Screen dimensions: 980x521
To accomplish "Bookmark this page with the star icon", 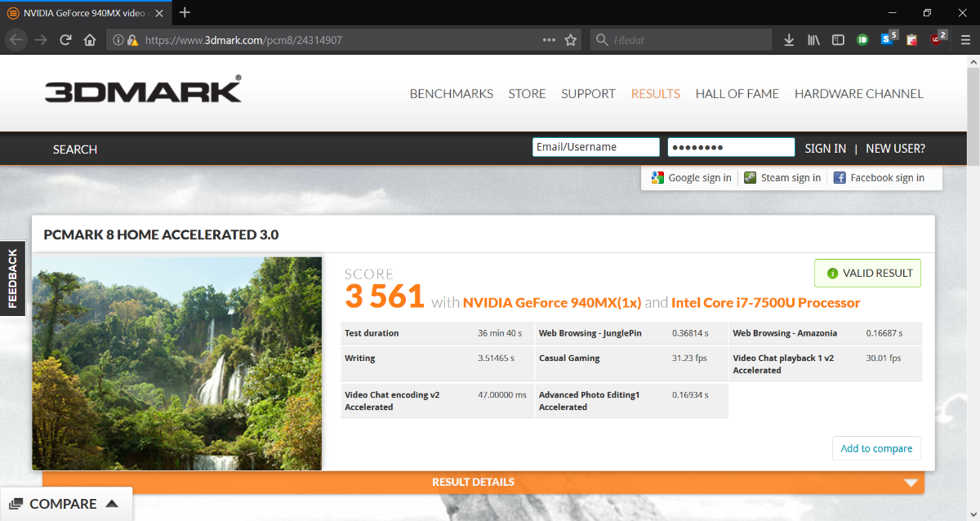I will tap(571, 40).
